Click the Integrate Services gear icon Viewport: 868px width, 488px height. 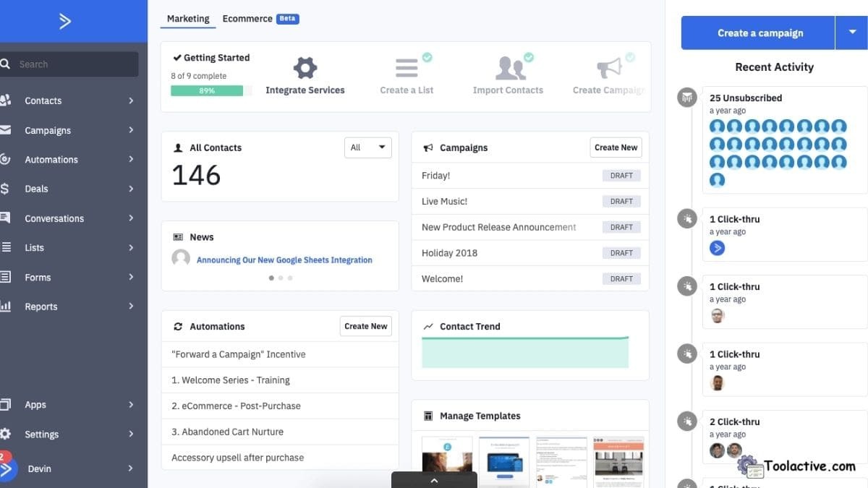pyautogui.click(x=305, y=67)
